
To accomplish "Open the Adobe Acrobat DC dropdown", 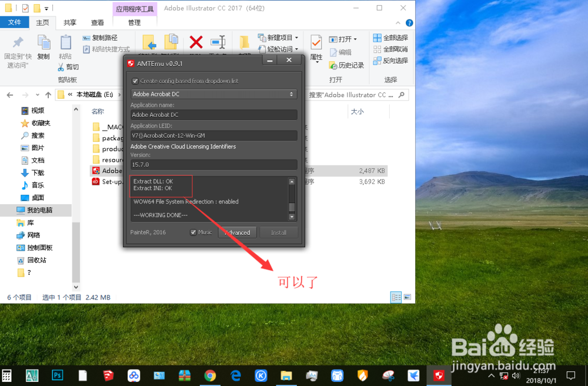I will (214, 94).
